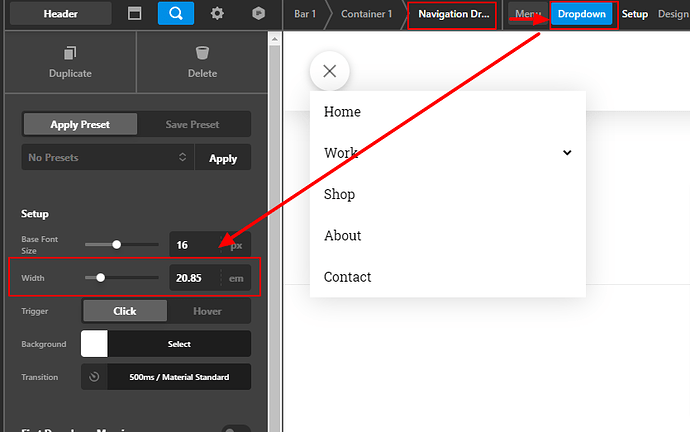This screenshot has width=690, height=432.
Task: Click the Width value field 20.85
Action: tap(195, 278)
